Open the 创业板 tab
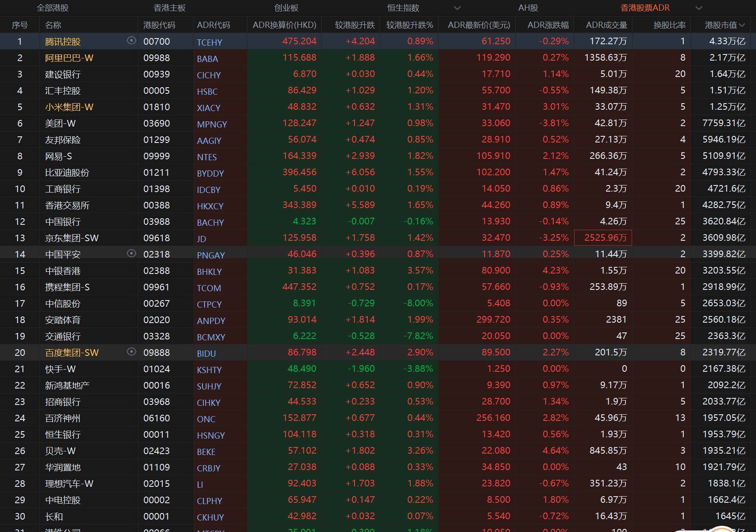Screen dimensions: 756x532 286,8
